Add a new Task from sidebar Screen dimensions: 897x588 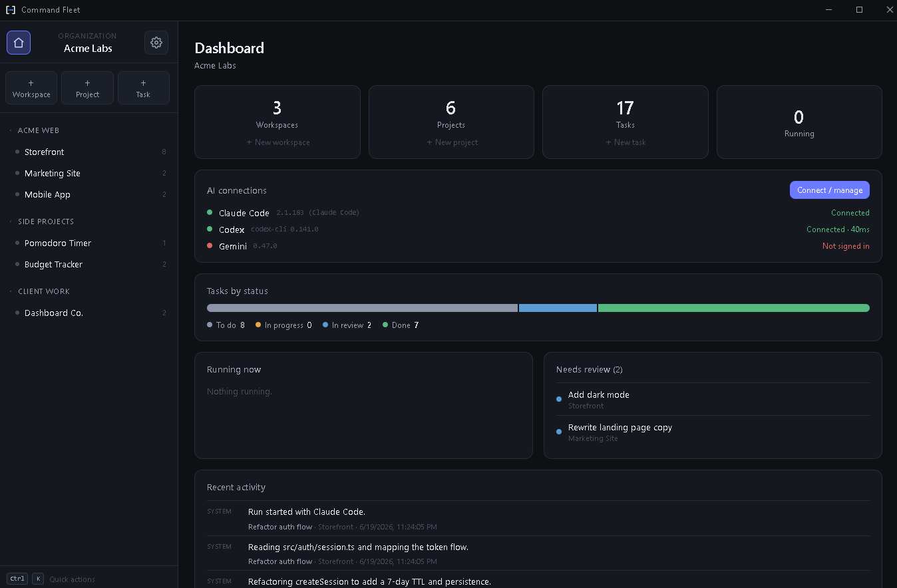point(143,88)
